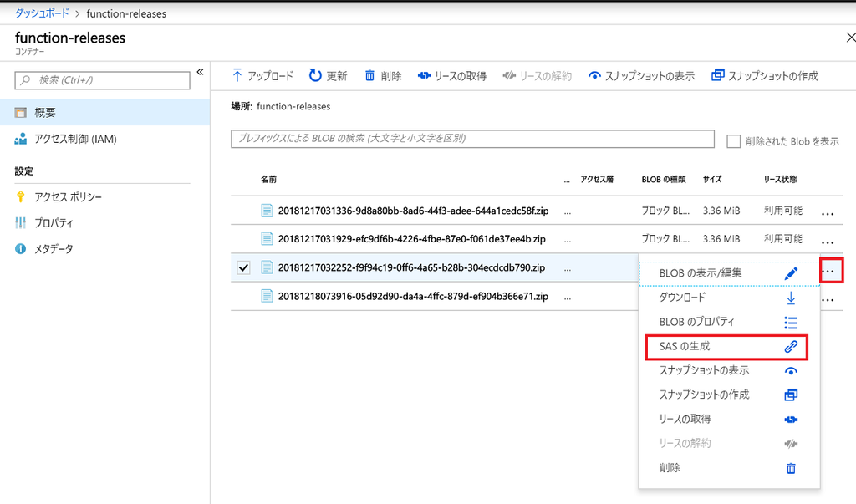Click 利用可能 lease status of 20181217031336 row

point(783,211)
